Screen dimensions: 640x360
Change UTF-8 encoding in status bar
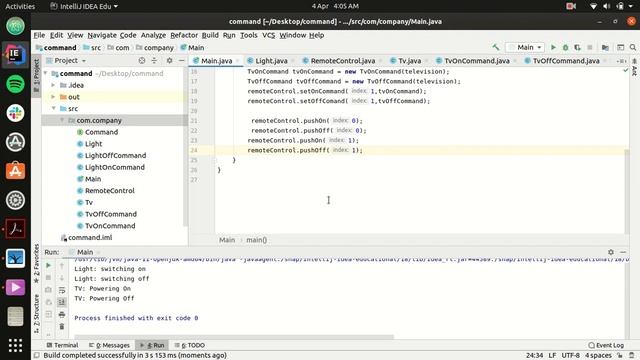click(571, 356)
